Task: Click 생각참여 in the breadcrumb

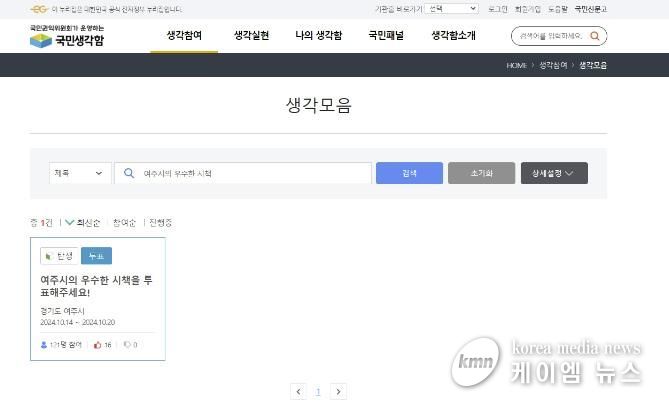Action: (553, 65)
